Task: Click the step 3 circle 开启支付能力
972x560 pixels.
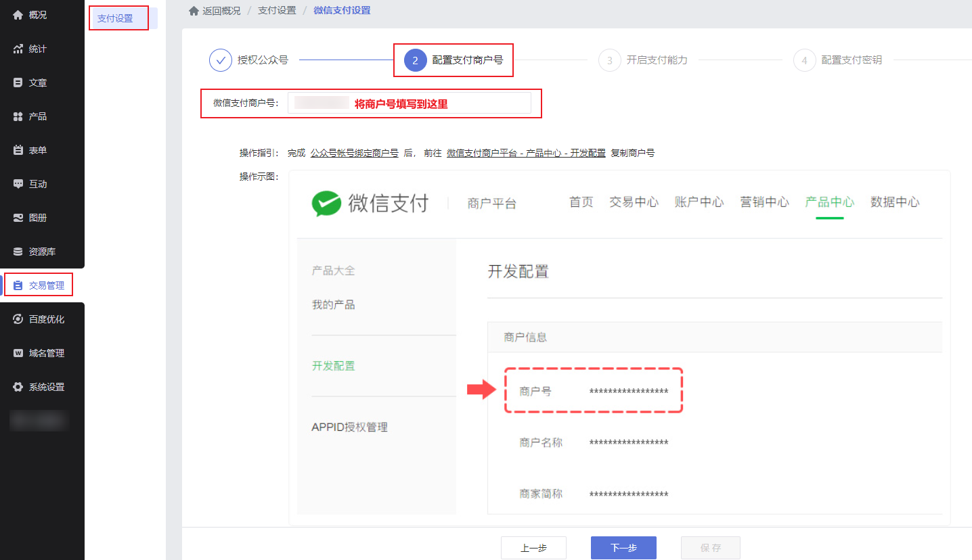Action: tap(610, 60)
